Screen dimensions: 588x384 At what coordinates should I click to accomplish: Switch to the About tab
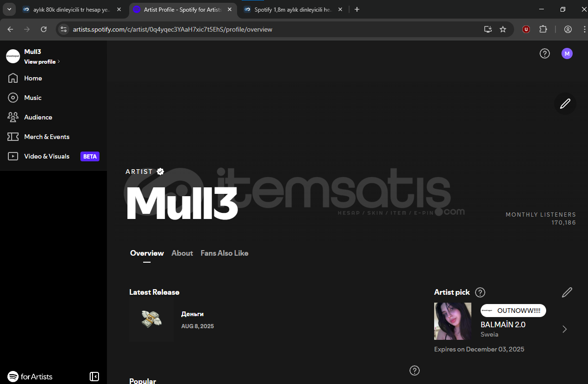click(182, 253)
